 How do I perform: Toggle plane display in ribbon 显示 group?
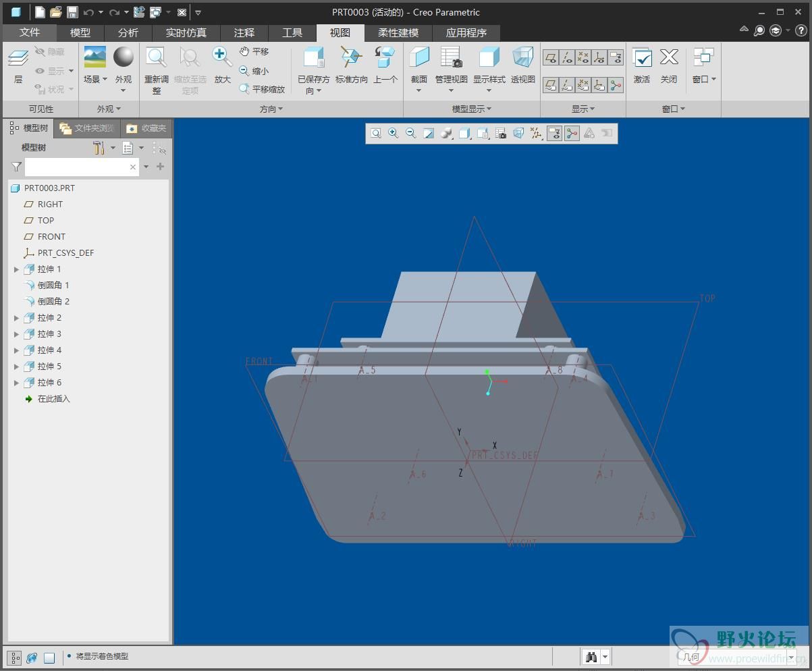(x=551, y=57)
